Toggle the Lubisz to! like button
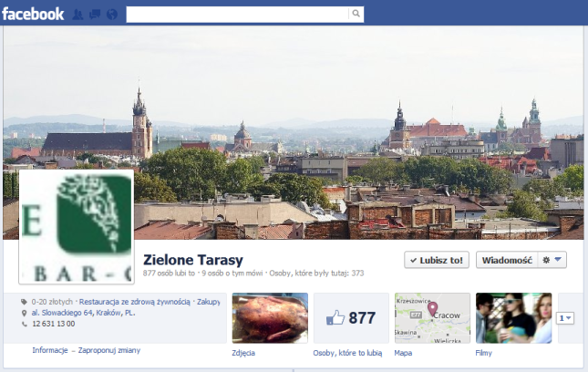The width and height of the screenshot is (588, 372). (437, 260)
